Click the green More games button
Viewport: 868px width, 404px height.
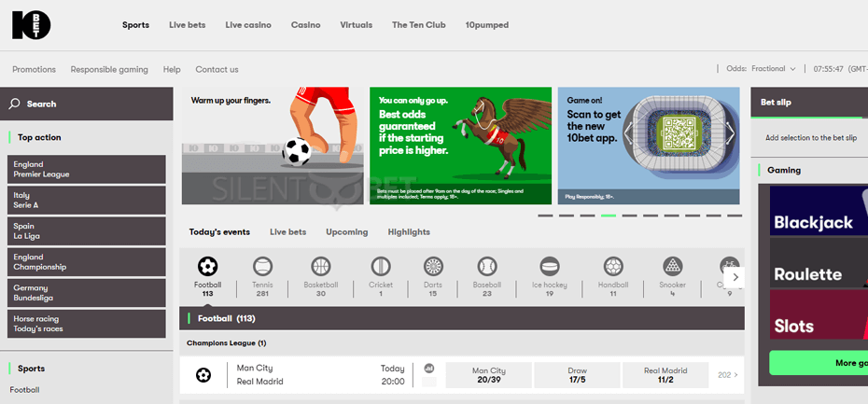pos(819,363)
